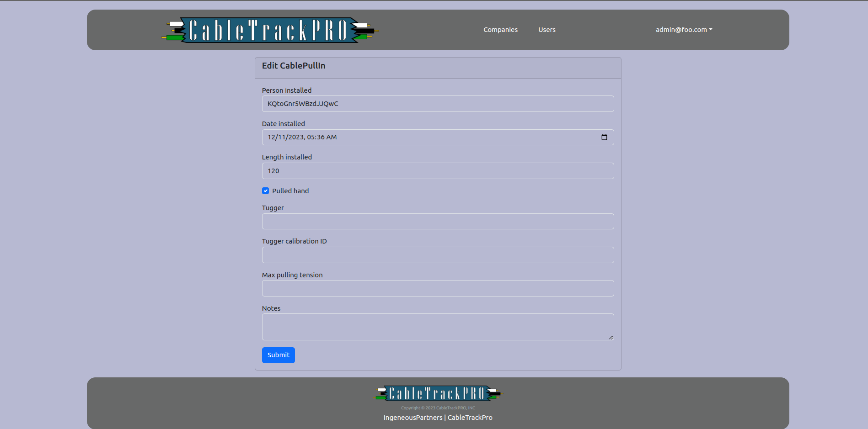Click the copyright 2023 footer text
The width and height of the screenshot is (868, 429).
[x=438, y=408]
